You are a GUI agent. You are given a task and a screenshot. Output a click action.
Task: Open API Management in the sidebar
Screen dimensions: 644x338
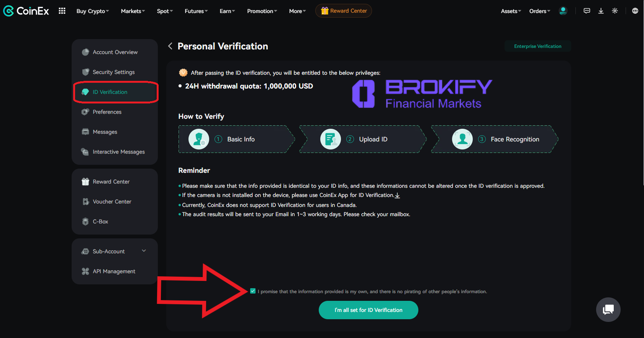[114, 271]
